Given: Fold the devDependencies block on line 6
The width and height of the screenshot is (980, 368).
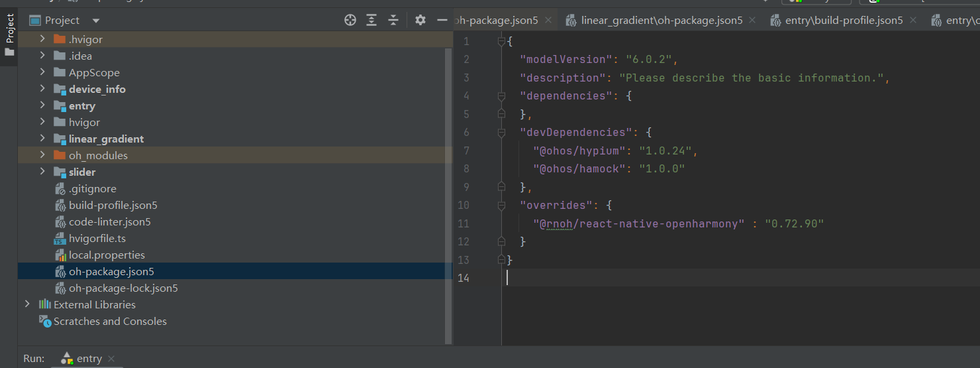Looking at the screenshot, I should pos(501,133).
